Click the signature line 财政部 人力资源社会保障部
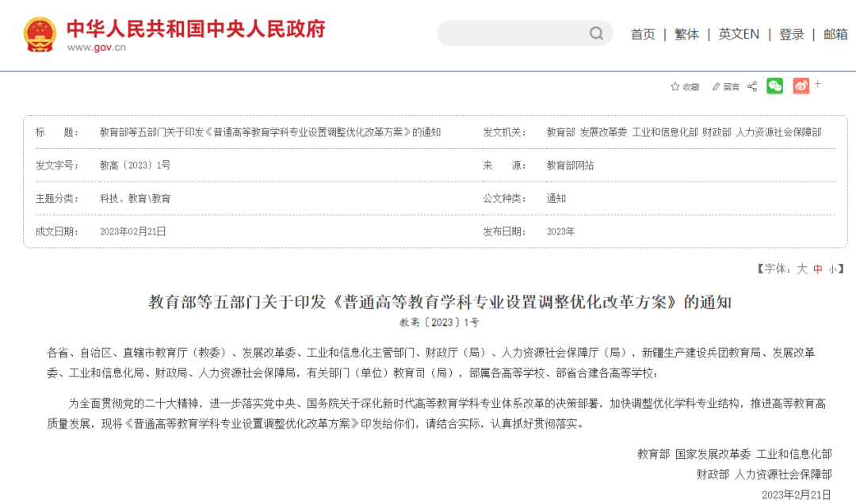This screenshot has width=856, height=504. [x=764, y=475]
